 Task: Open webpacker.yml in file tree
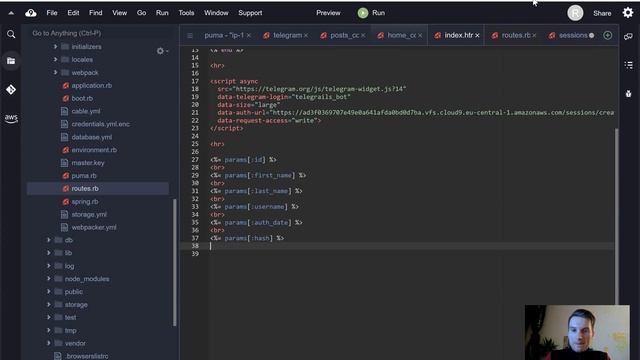[x=94, y=227]
